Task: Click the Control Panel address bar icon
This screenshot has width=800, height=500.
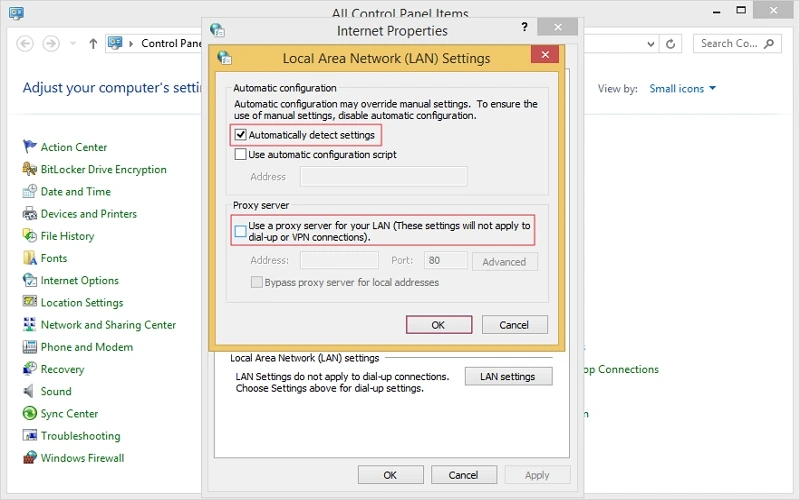Action: click(x=115, y=43)
